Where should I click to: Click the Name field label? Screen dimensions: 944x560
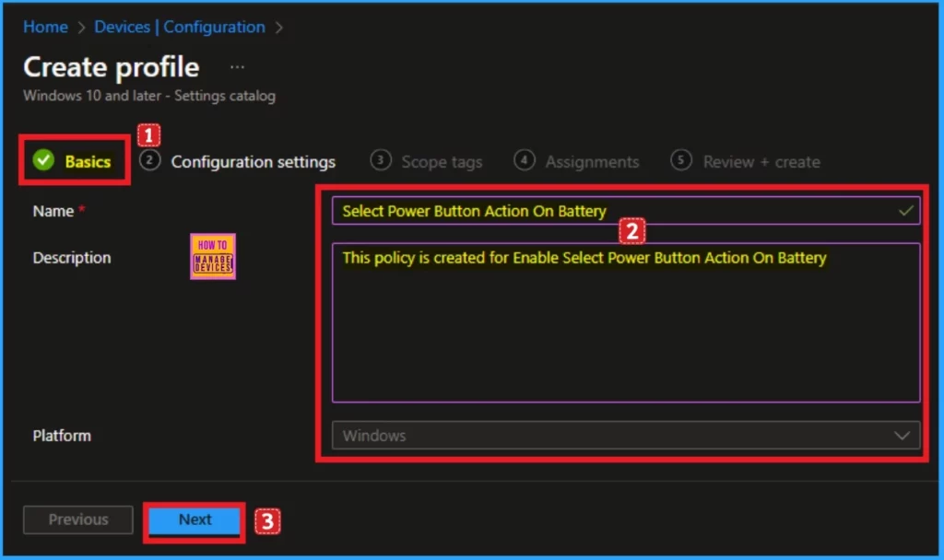point(53,211)
